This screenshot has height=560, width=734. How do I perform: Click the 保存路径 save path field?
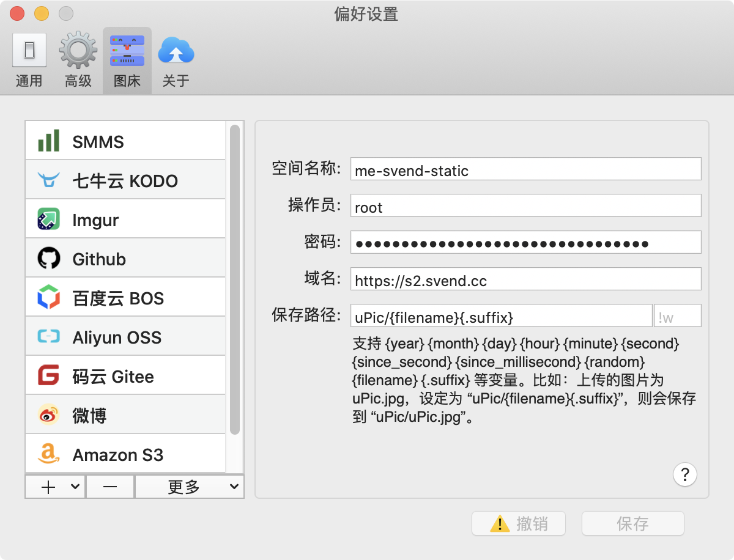point(502,316)
